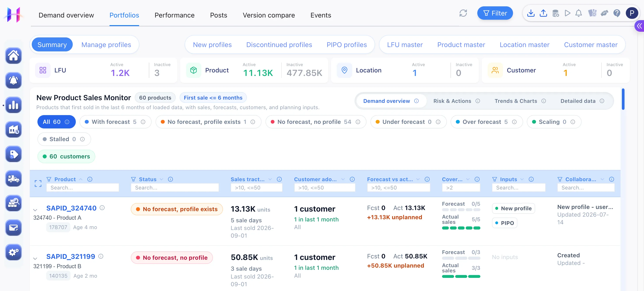Click the 60 customers chip

[66, 156]
